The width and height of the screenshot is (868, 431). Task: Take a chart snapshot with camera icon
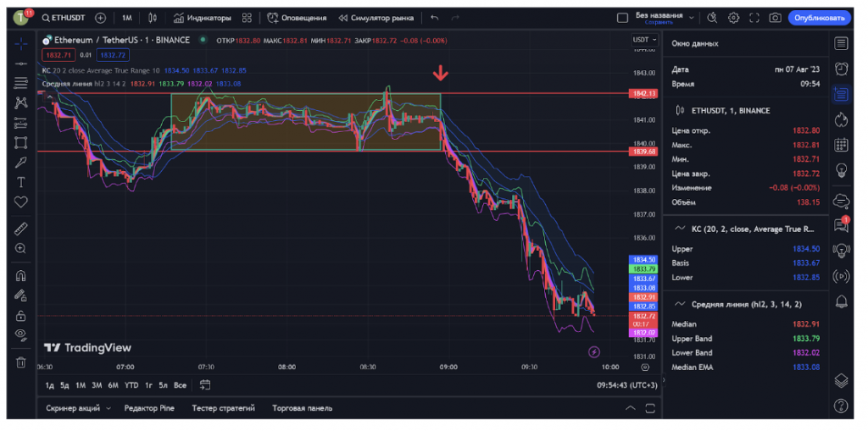[775, 18]
